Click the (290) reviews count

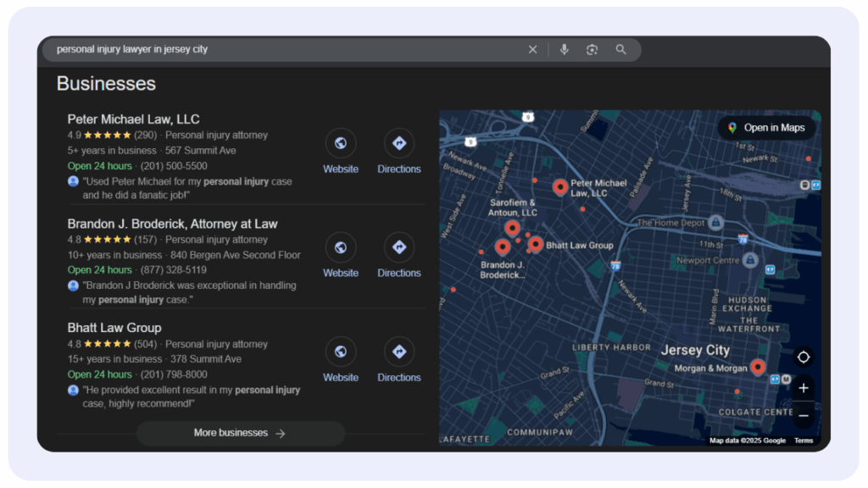pyautogui.click(x=146, y=135)
